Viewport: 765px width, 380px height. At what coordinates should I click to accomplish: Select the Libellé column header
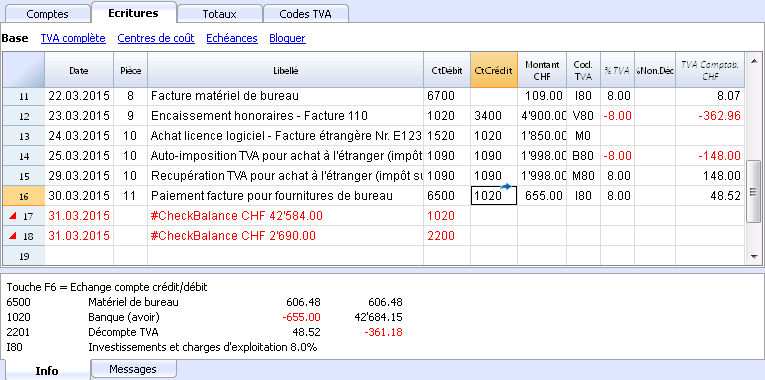coord(285,70)
